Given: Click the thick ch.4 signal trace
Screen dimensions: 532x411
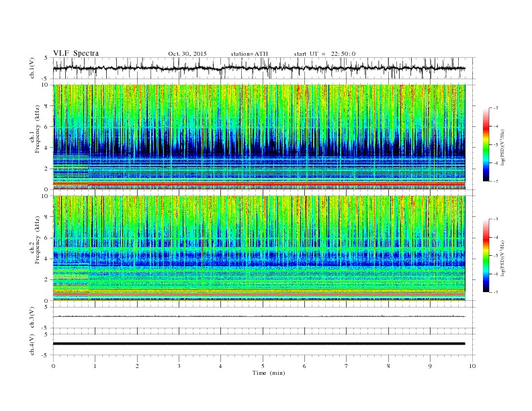Looking at the screenshot, I should 259,344.
